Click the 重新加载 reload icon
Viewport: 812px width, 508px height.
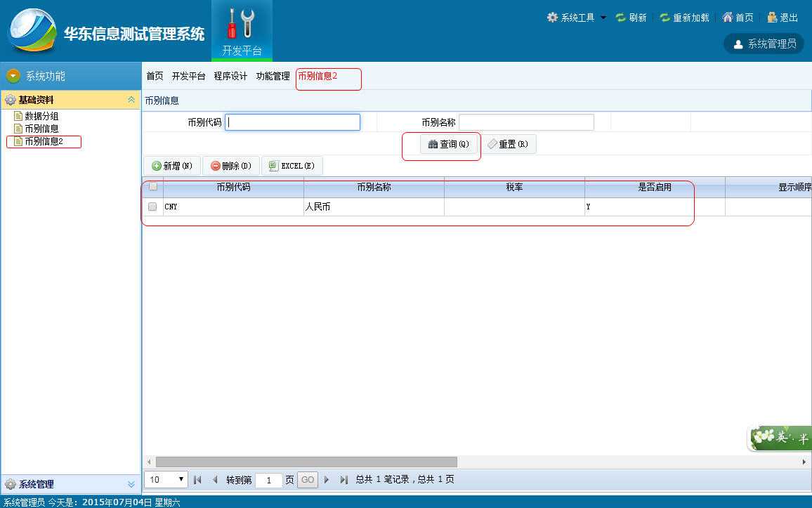665,18
